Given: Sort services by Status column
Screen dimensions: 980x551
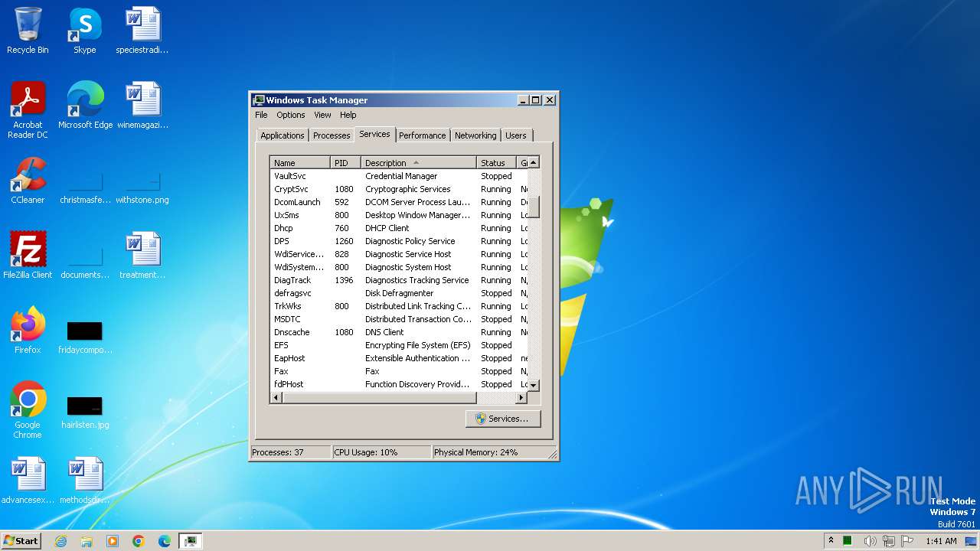Looking at the screenshot, I should tap(497, 163).
